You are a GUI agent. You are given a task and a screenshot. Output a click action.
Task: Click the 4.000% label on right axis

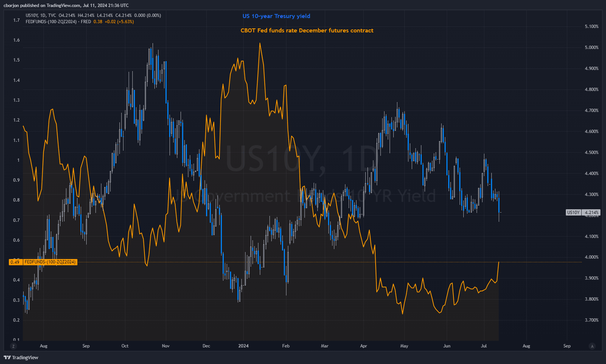tap(591, 257)
